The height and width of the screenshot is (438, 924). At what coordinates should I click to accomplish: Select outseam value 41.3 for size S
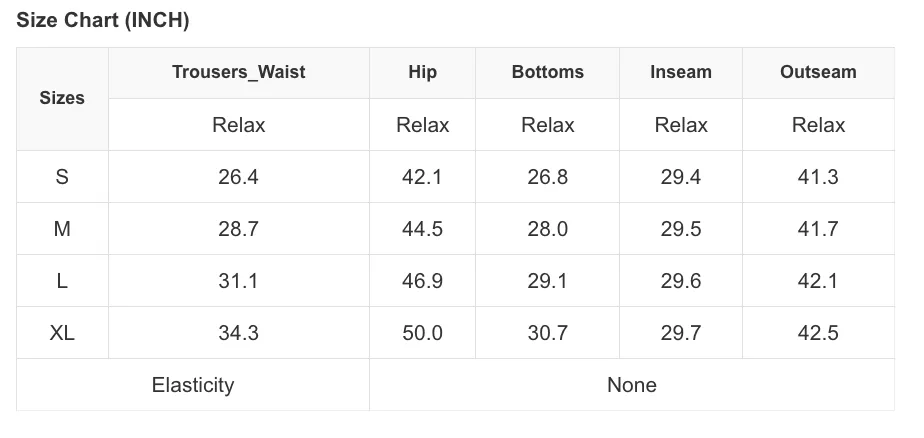(x=818, y=177)
